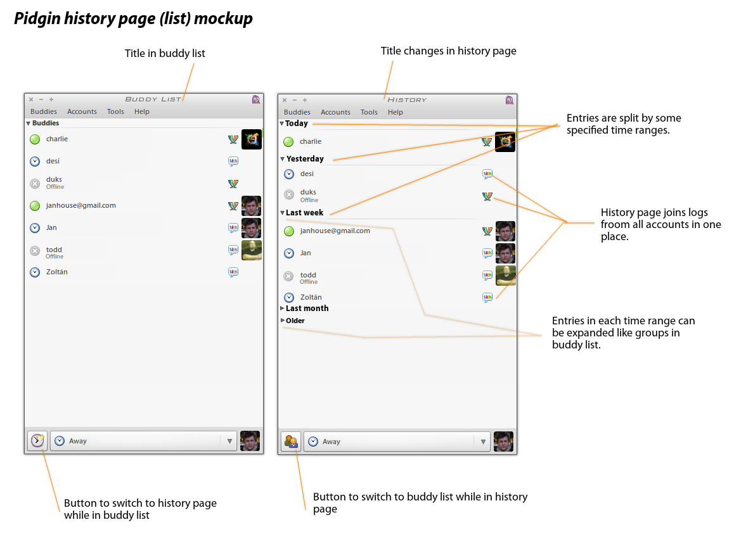Screen dimensions: 734x560
Task: Click duks' protocol icon in Buddy List
Action: click(233, 183)
